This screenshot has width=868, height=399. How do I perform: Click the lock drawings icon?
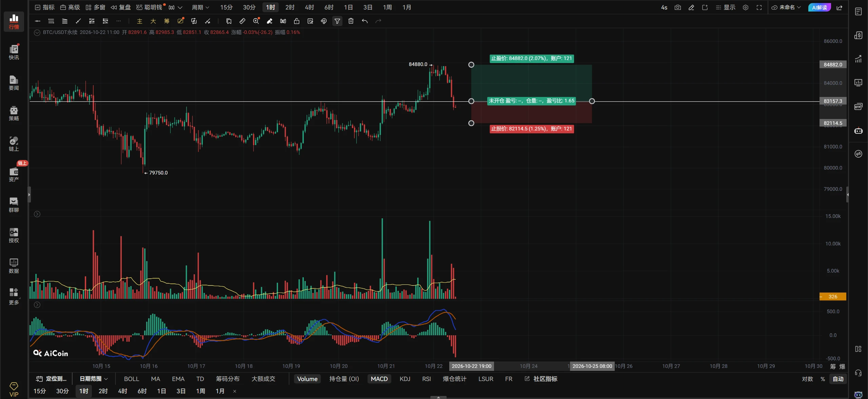point(297,21)
